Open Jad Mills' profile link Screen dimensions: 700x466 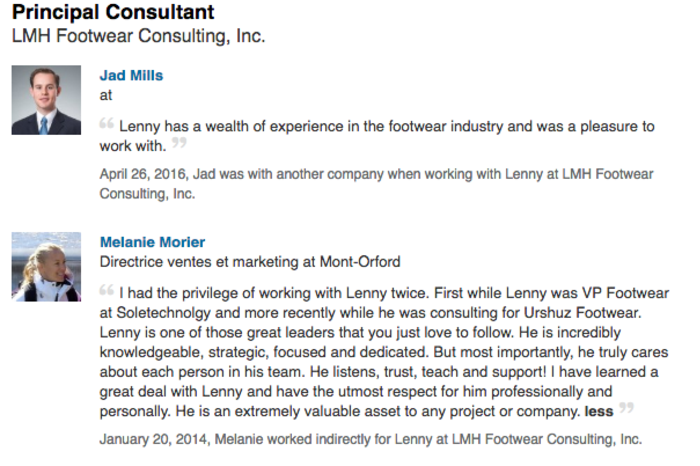pyautogui.click(x=131, y=75)
